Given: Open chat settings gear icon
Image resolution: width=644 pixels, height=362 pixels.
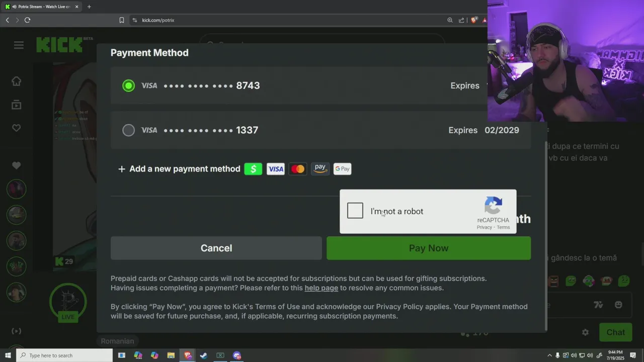Looking at the screenshot, I should click(585, 332).
